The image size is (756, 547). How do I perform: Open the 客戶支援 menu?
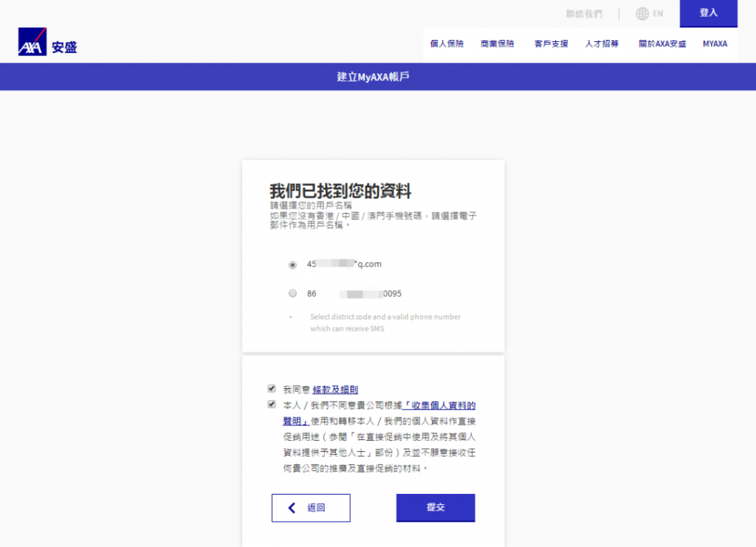click(551, 44)
